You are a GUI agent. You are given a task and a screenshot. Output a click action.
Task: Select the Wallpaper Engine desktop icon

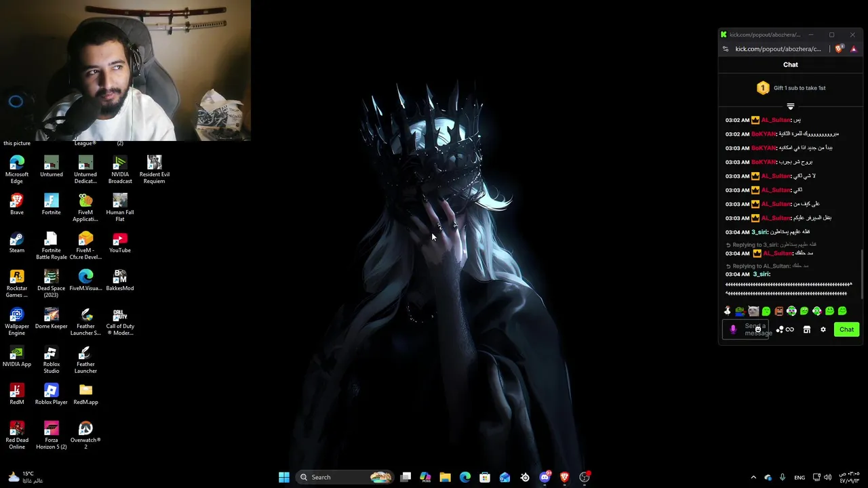tap(17, 321)
